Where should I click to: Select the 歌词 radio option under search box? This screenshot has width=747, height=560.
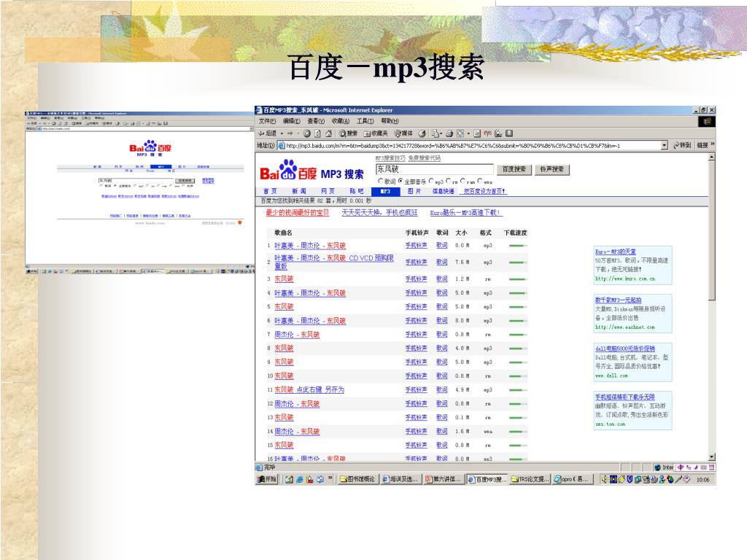tap(381, 182)
